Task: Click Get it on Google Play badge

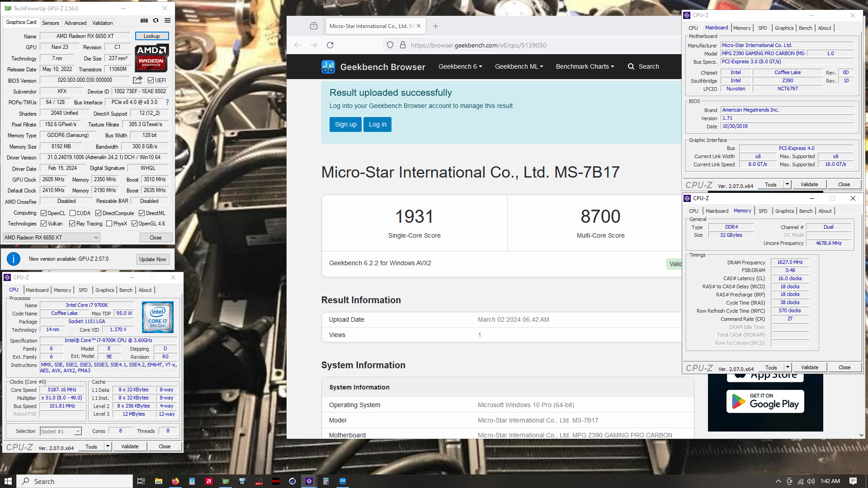Action: click(765, 401)
